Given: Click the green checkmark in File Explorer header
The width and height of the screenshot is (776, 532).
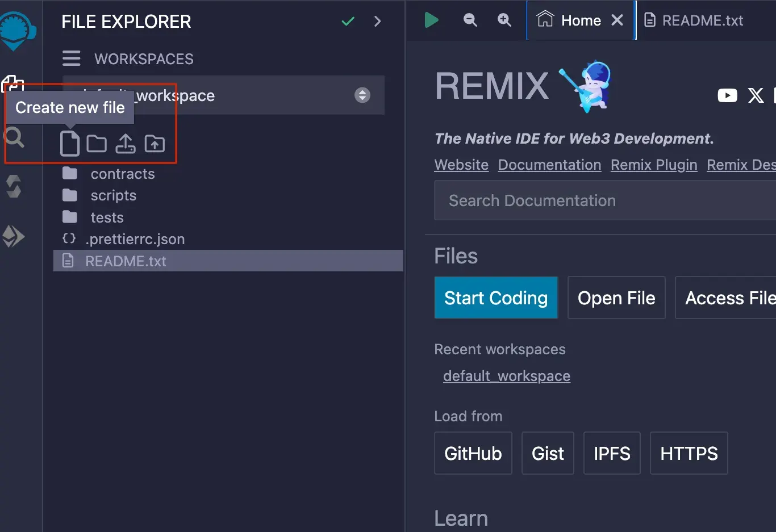Looking at the screenshot, I should tap(348, 22).
